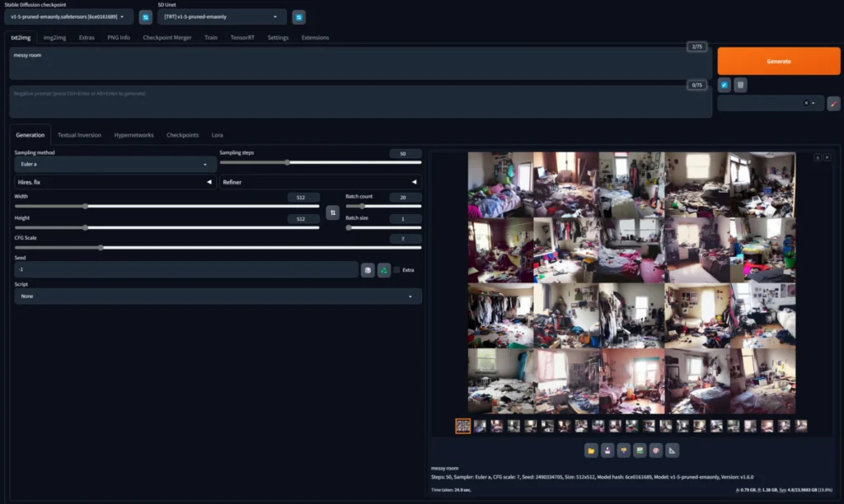Click the trash icon to clear prompt
The height and width of the screenshot is (504, 844).
click(x=740, y=85)
